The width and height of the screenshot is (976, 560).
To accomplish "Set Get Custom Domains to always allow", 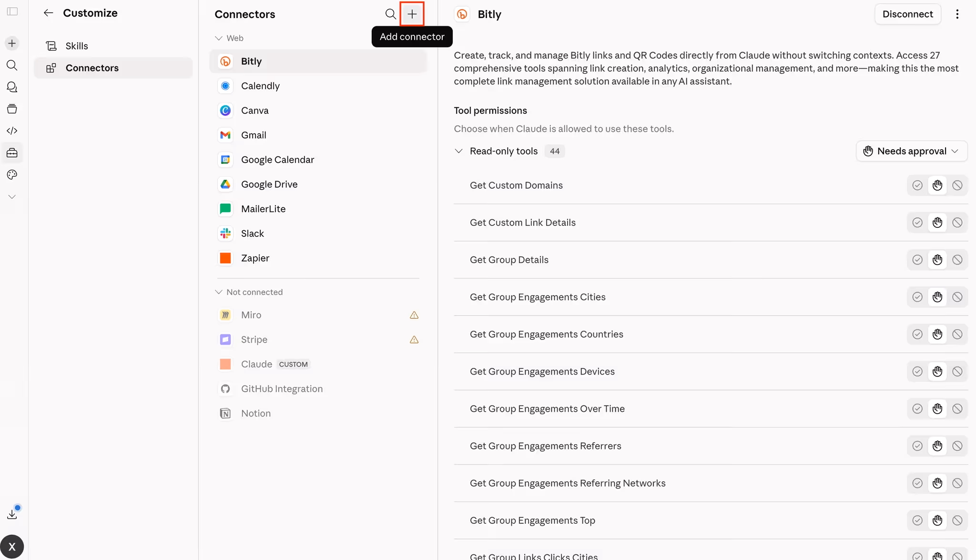I will (x=917, y=185).
